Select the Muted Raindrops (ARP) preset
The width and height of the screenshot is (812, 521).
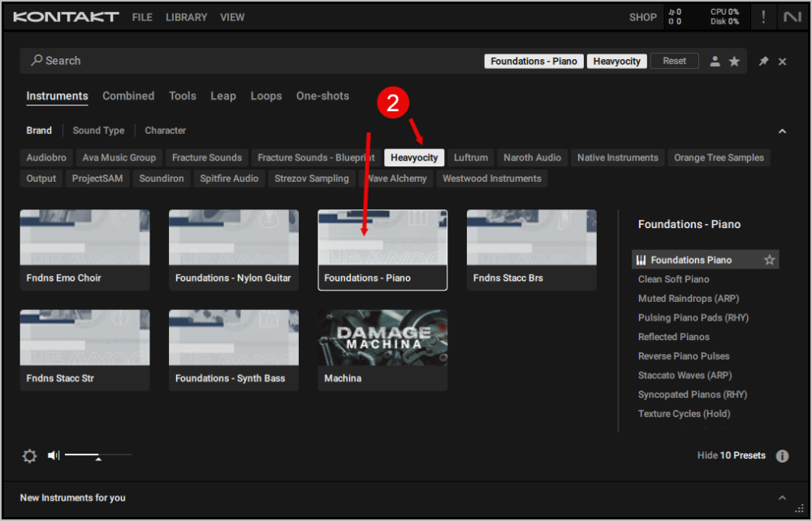click(x=689, y=299)
